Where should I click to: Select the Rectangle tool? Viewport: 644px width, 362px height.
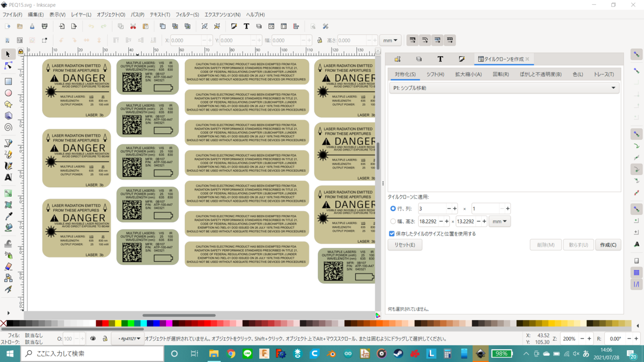(x=8, y=82)
